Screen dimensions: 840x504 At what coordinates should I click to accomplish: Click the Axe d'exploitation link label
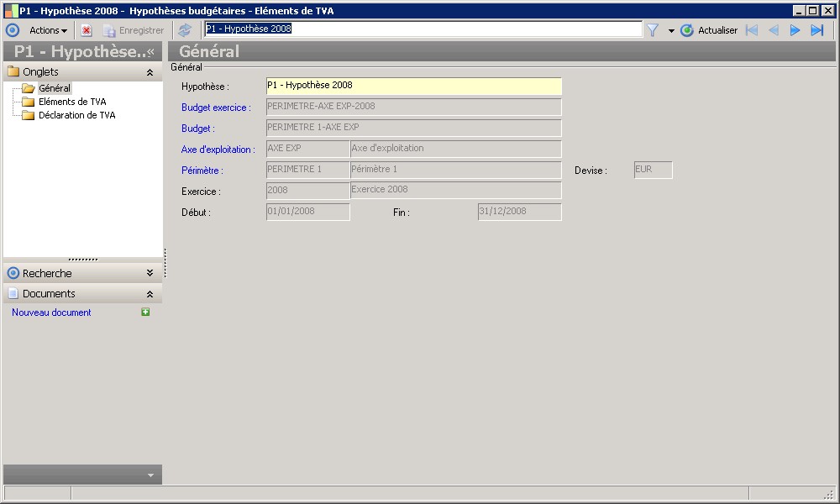[x=218, y=150]
